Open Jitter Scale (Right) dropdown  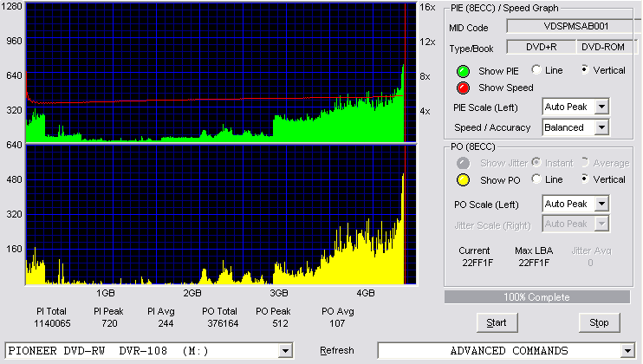pos(601,224)
